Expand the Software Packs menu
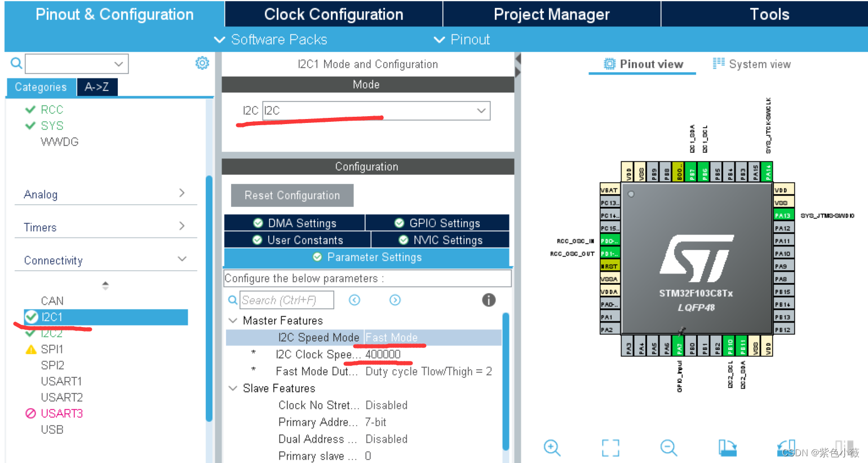This screenshot has width=868, height=463. (x=271, y=39)
